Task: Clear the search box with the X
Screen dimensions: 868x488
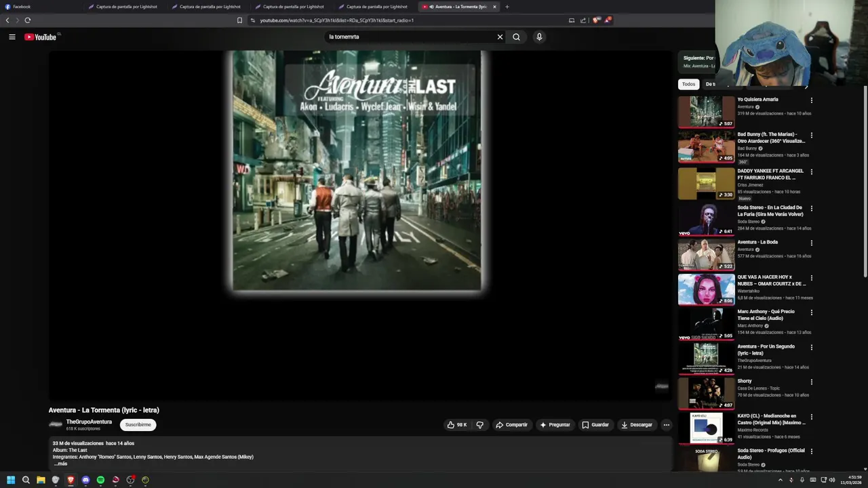Action: [500, 37]
